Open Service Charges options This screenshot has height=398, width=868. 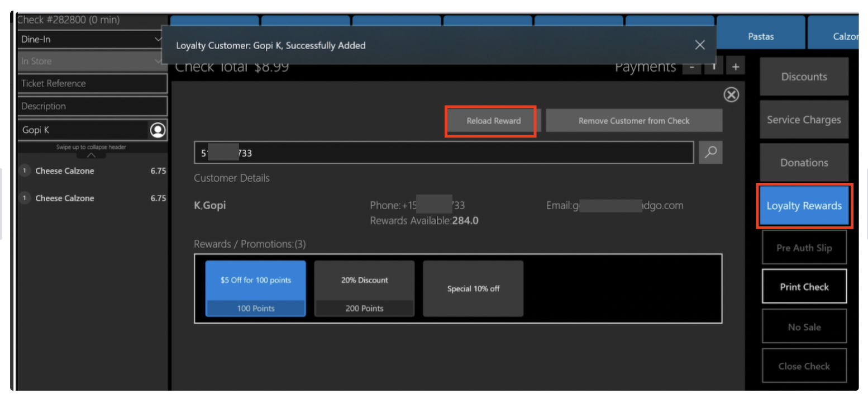coord(804,120)
